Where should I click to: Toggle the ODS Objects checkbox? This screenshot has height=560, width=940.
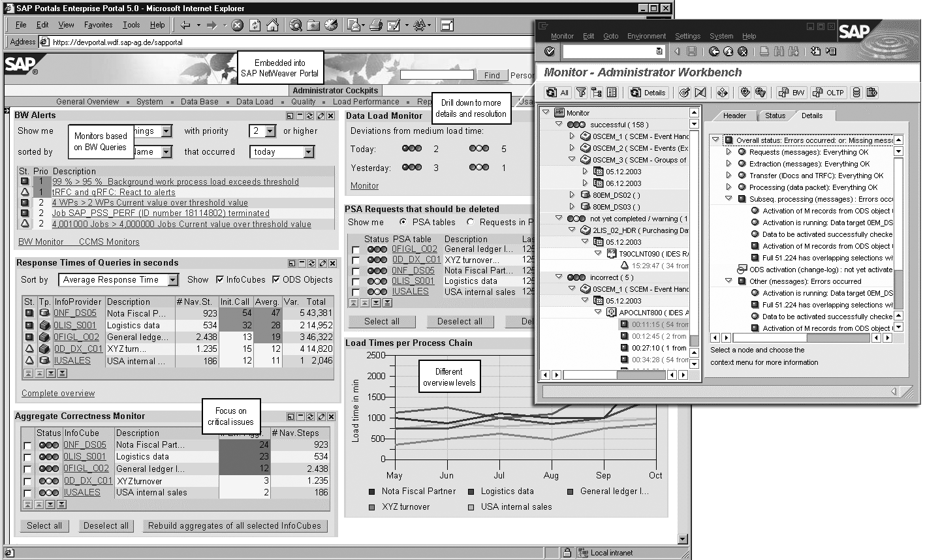tap(276, 279)
